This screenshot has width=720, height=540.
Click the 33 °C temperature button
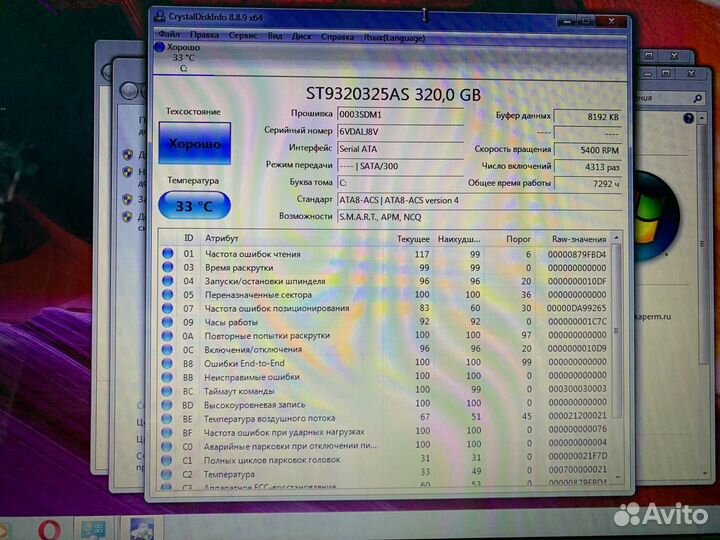[194, 206]
